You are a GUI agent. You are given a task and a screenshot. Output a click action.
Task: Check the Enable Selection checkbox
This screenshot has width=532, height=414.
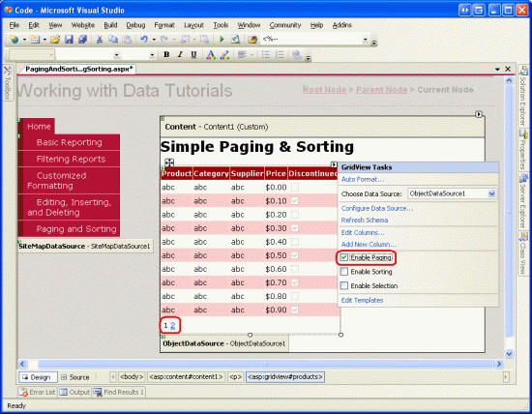tap(344, 285)
